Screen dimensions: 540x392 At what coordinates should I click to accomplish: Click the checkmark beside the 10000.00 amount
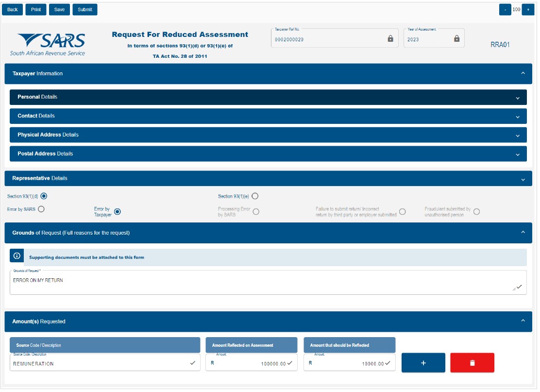click(388, 363)
